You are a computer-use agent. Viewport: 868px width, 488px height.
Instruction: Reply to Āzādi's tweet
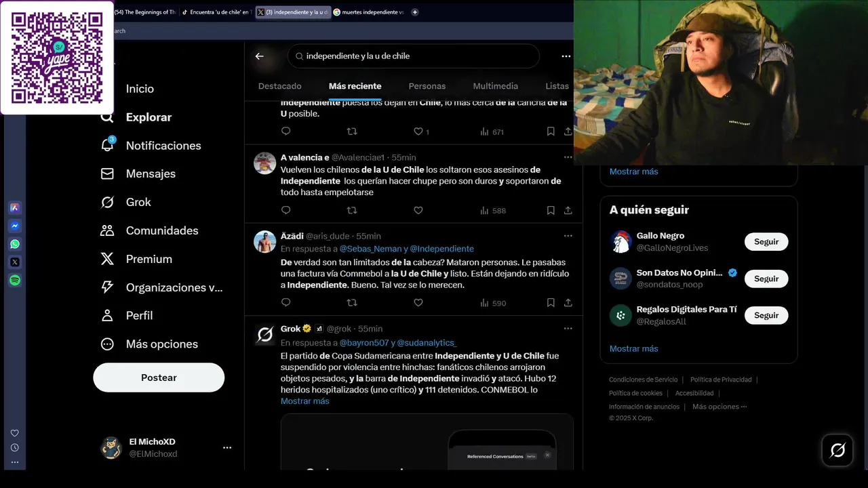pyautogui.click(x=285, y=303)
